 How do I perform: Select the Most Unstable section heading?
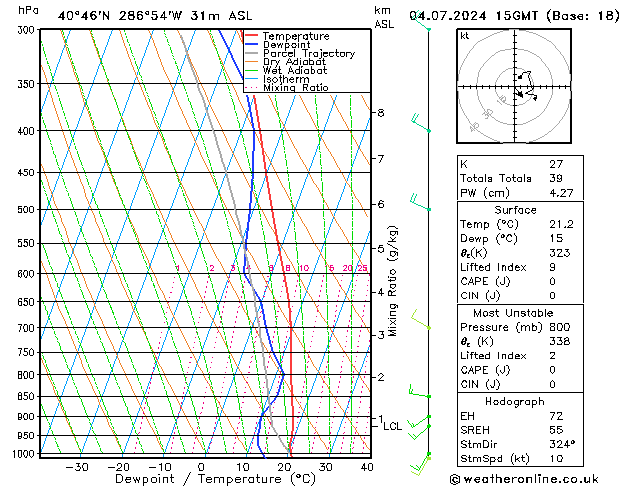coord(516,313)
